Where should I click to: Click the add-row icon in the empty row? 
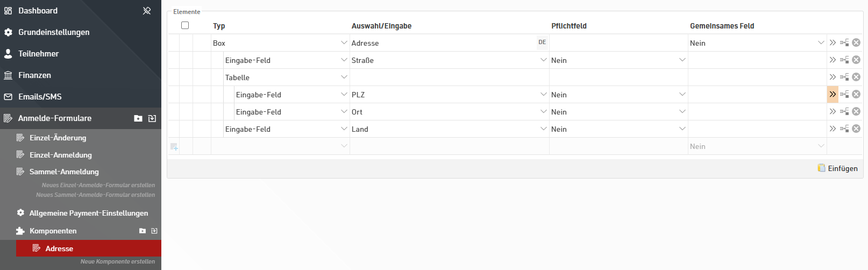(x=174, y=146)
